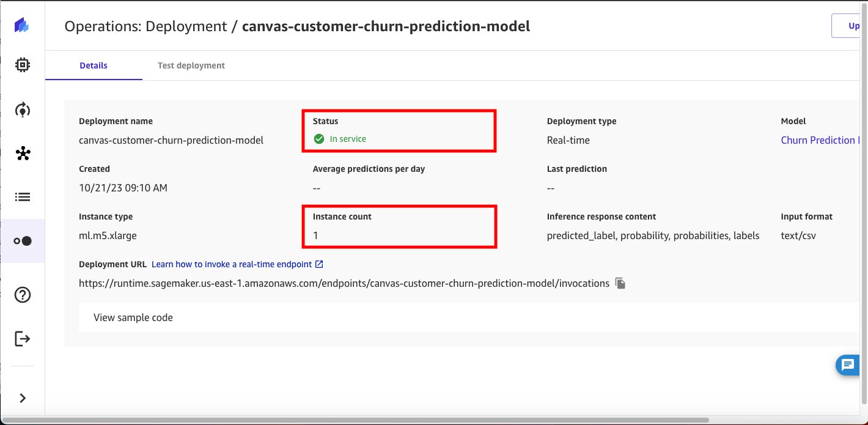Open the Help question mark icon

23,295
